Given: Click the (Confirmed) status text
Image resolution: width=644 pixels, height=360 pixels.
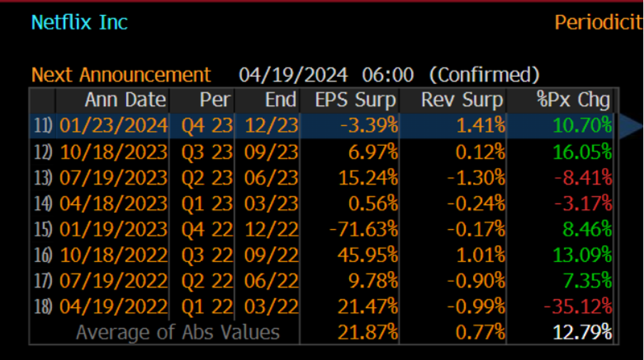Looking at the screenshot, I should (x=484, y=75).
